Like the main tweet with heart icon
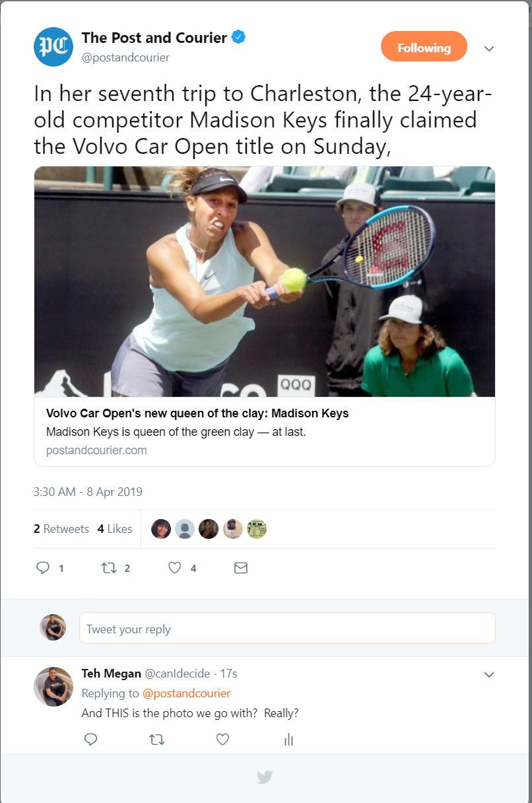532x803 pixels. (x=174, y=567)
